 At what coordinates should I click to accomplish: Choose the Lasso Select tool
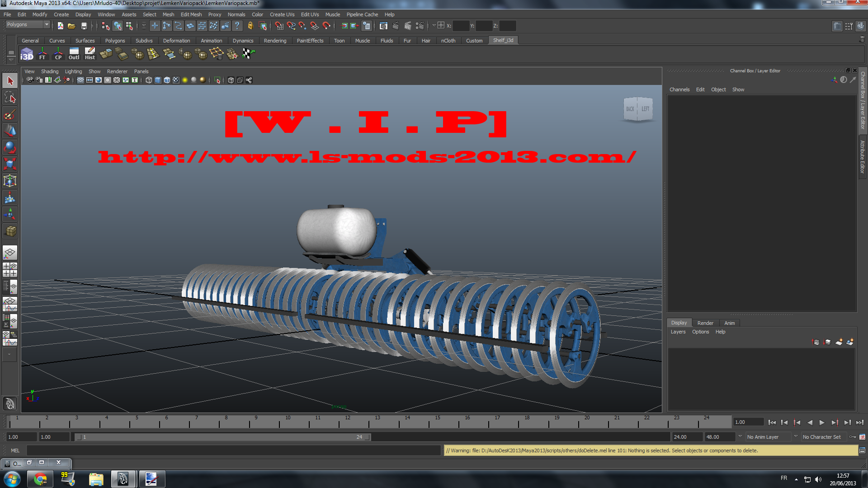click(10, 98)
